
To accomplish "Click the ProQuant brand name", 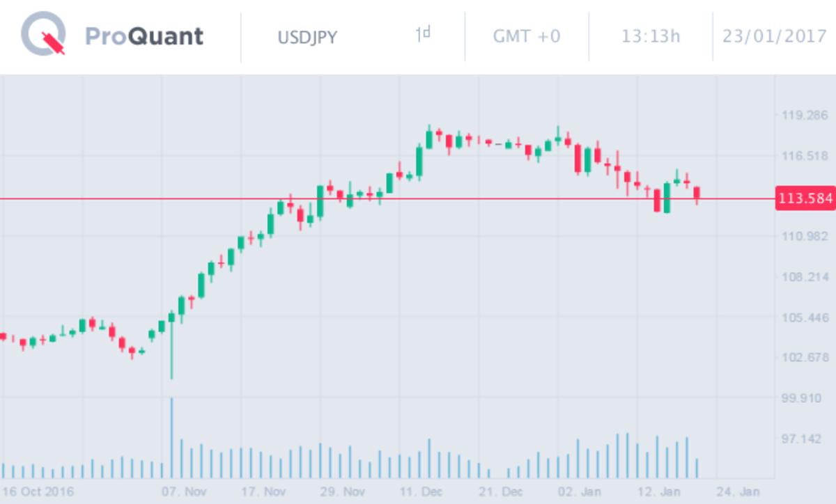I will point(144,36).
